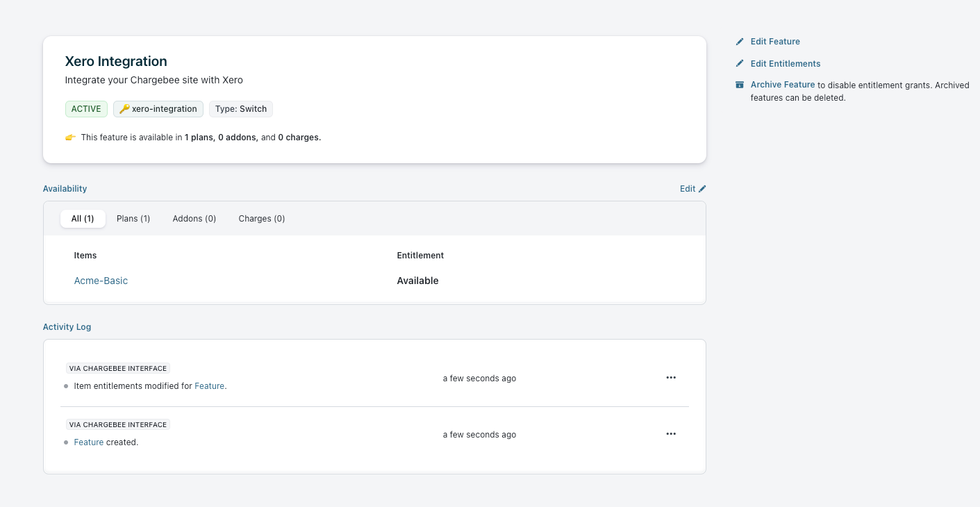This screenshot has height=507, width=980.
Task: Open three-dot menu for entitlements modified entry
Action: click(671, 378)
